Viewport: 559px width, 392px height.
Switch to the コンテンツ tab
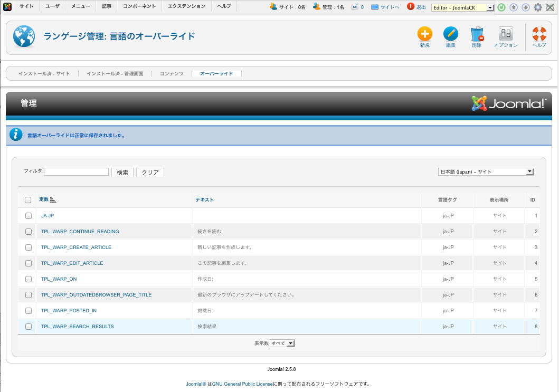pos(172,74)
